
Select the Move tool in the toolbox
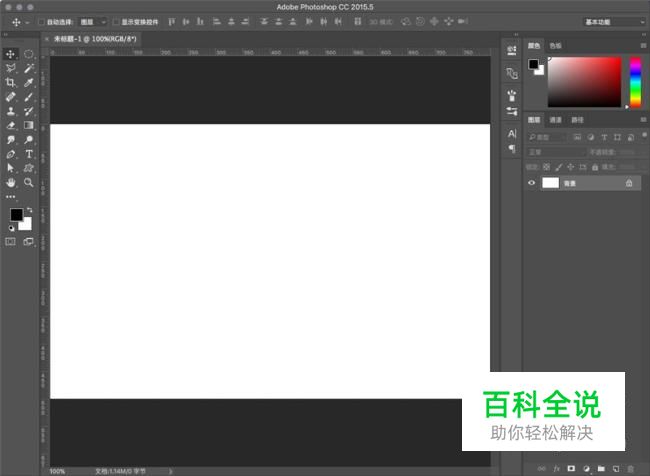pyautogui.click(x=11, y=54)
